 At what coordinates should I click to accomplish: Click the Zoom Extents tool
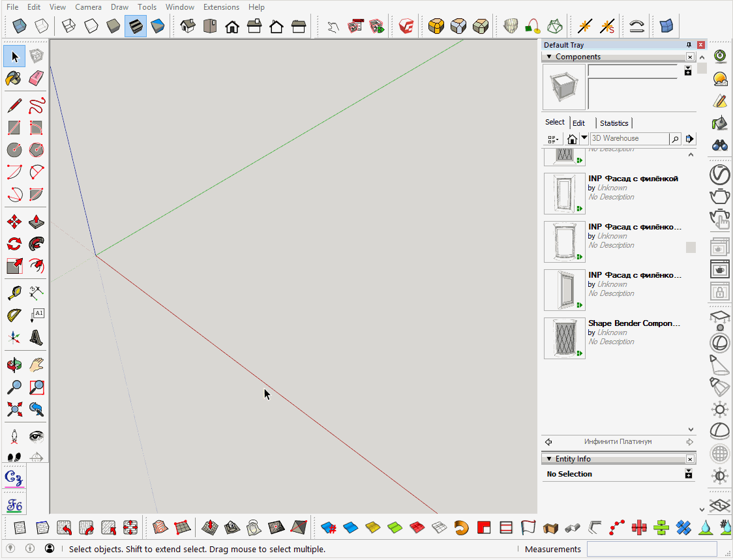pos(14,409)
